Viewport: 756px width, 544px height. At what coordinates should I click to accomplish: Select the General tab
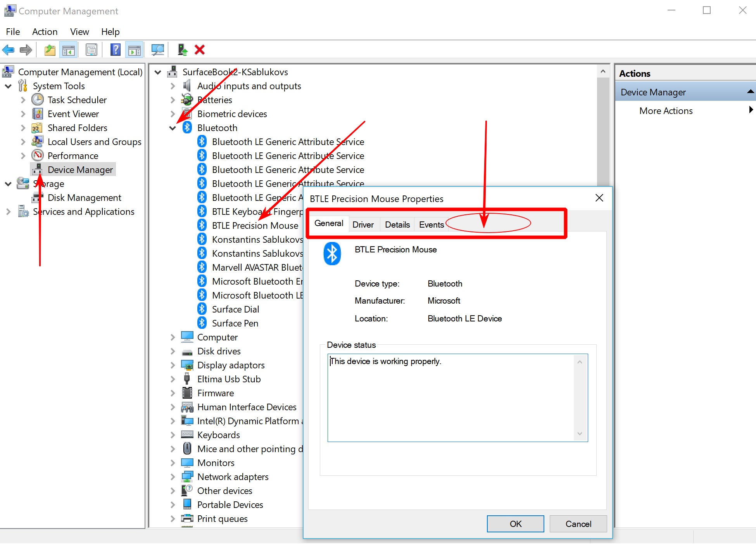329,223
